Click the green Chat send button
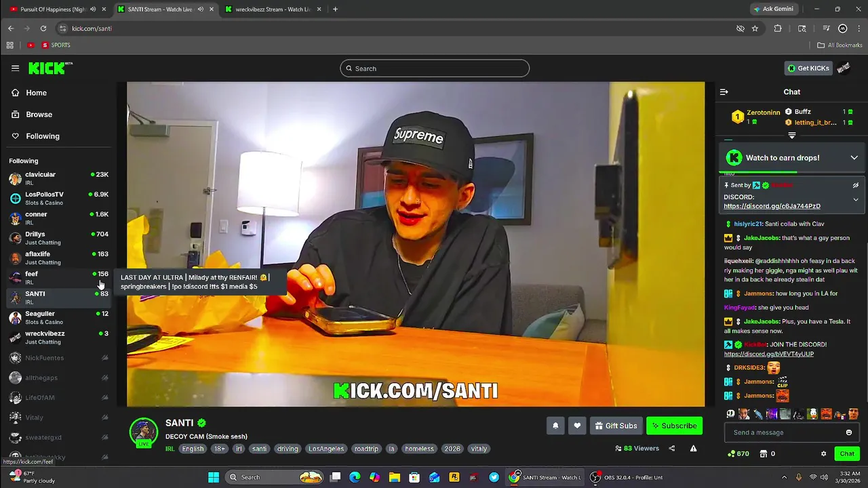Screen dimensions: 868x488 (x=847, y=453)
